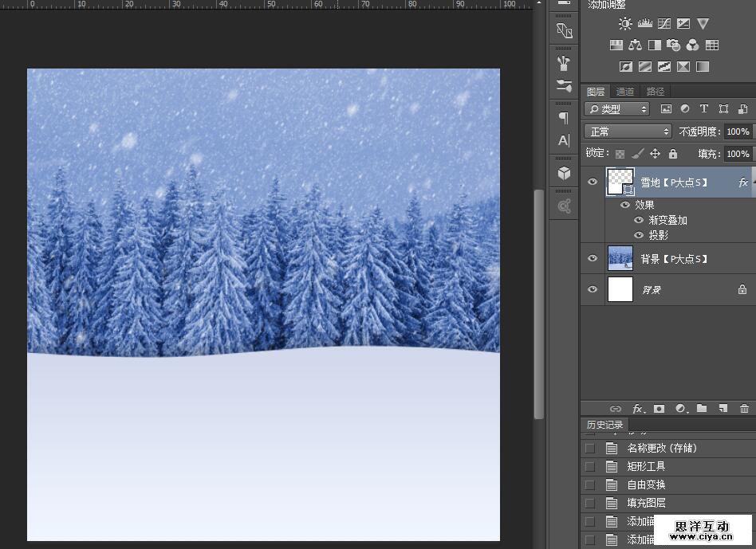Add a Color Balance adjustment
The height and width of the screenshot is (549, 756).
tap(636, 45)
